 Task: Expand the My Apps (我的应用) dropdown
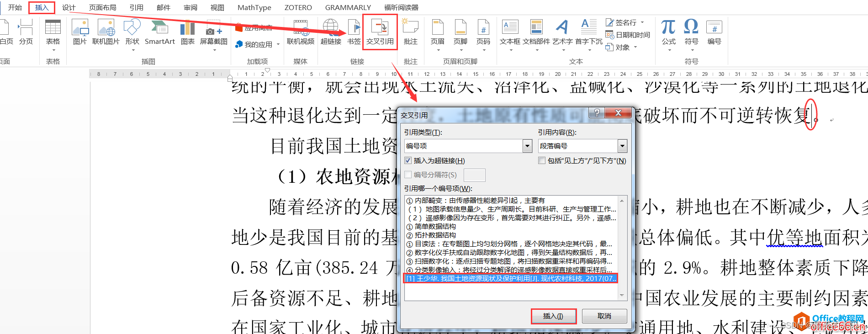(278, 44)
